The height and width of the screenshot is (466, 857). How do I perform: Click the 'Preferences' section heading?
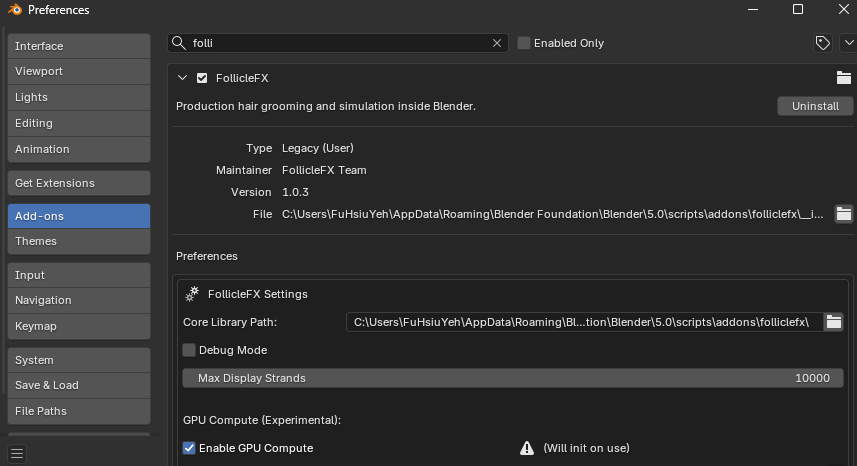pyautogui.click(x=207, y=256)
